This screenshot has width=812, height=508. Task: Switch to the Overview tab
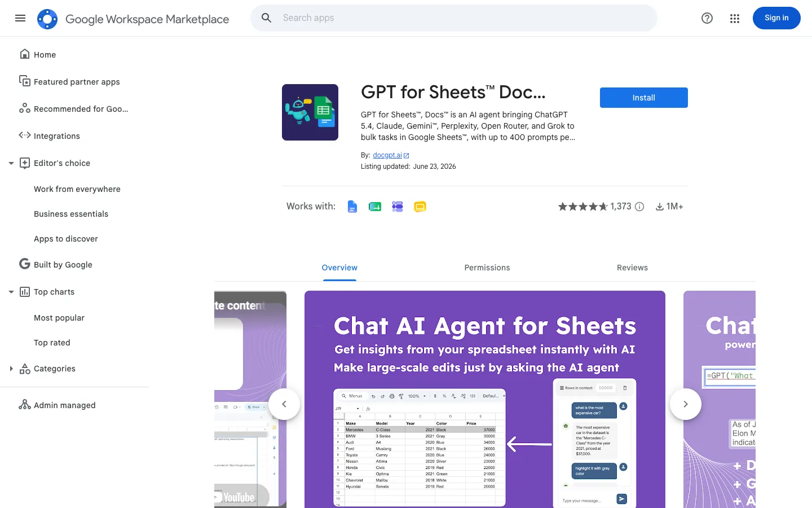[x=339, y=268]
